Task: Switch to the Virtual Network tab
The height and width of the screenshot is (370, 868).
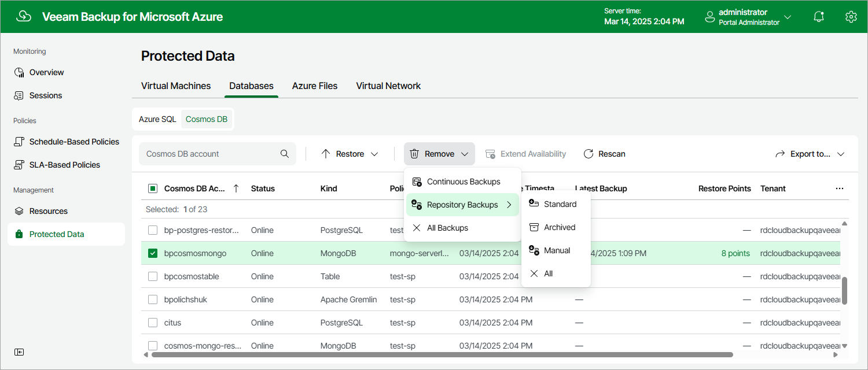Action: (x=388, y=86)
